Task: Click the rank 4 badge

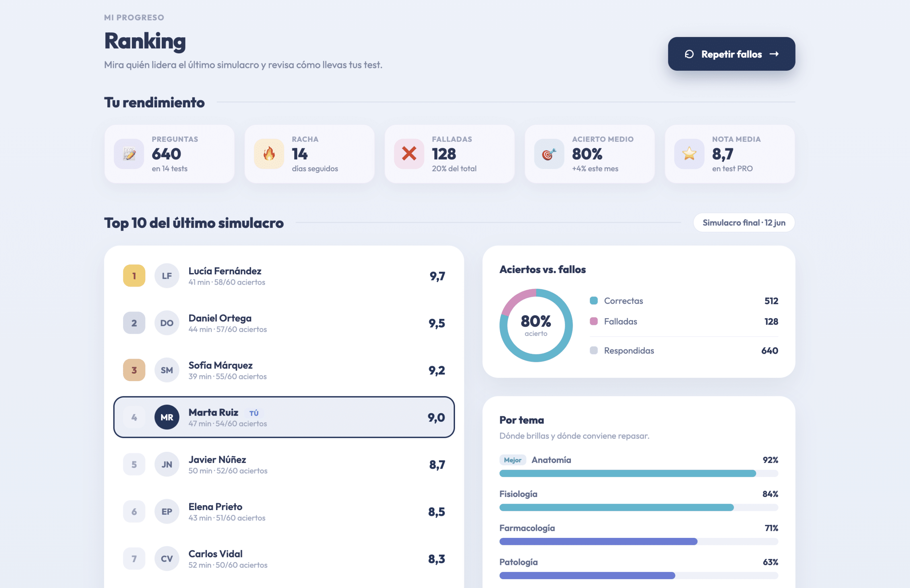Action: pos(134,417)
